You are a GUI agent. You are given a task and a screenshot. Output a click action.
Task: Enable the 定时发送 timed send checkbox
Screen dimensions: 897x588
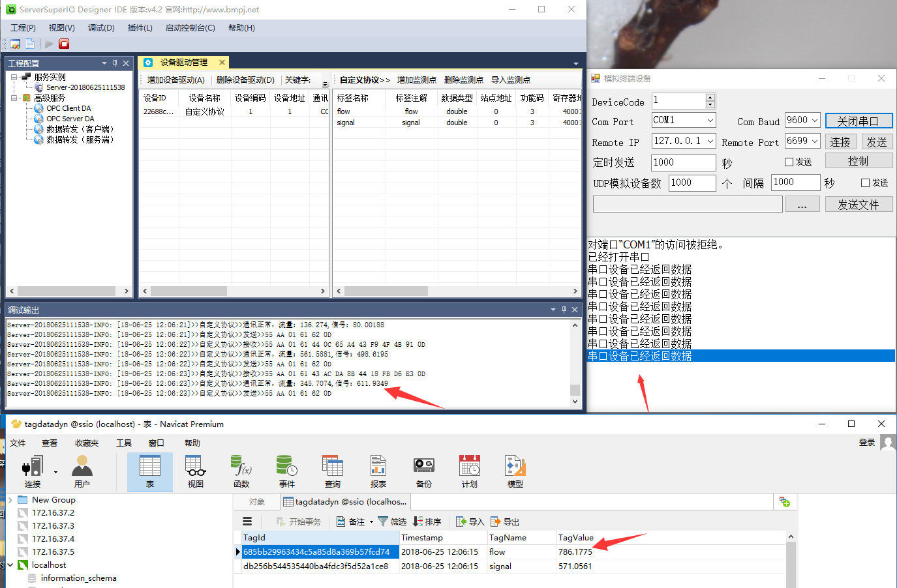click(x=789, y=162)
